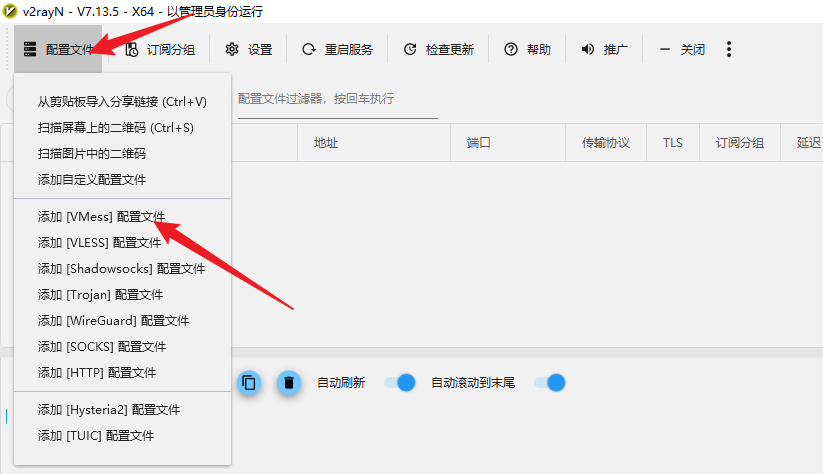Click 检查更新 check update toolbar button
Viewport: 823px width, 474px height.
[x=438, y=49]
